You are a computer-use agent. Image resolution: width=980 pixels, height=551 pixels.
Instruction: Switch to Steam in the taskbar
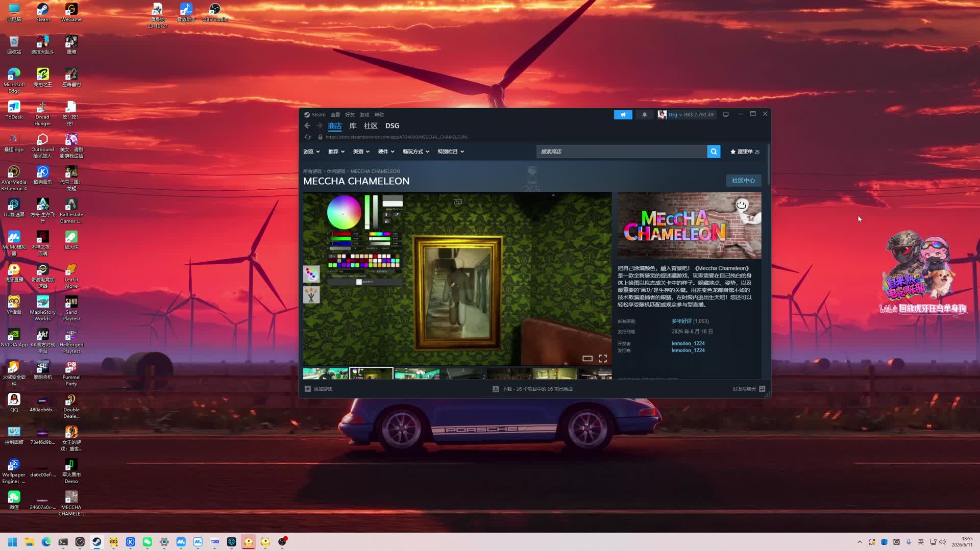(x=96, y=542)
